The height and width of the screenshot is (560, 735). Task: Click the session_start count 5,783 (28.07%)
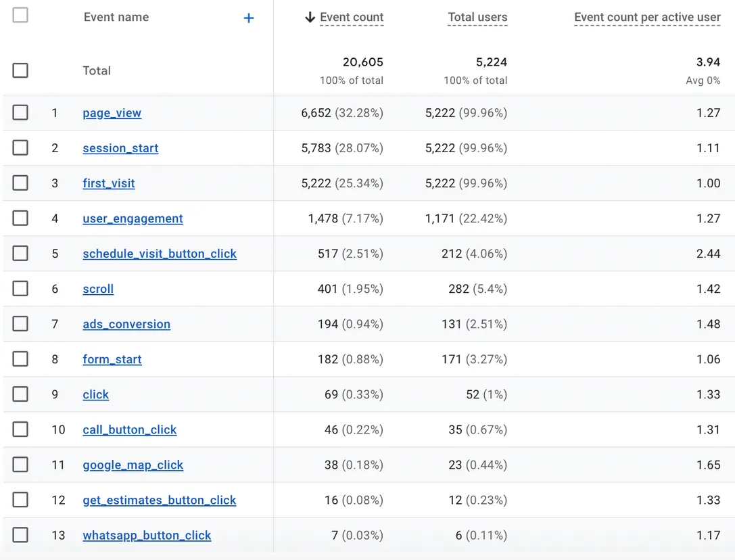coord(342,148)
